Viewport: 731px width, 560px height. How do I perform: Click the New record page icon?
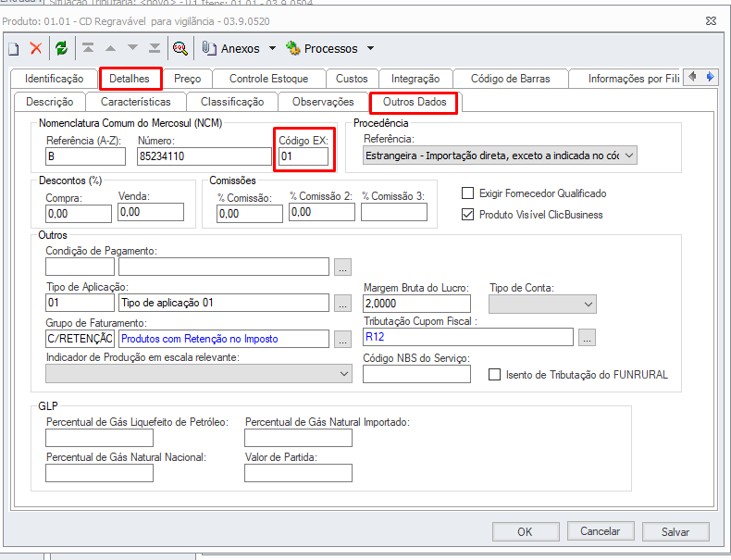pos(14,48)
